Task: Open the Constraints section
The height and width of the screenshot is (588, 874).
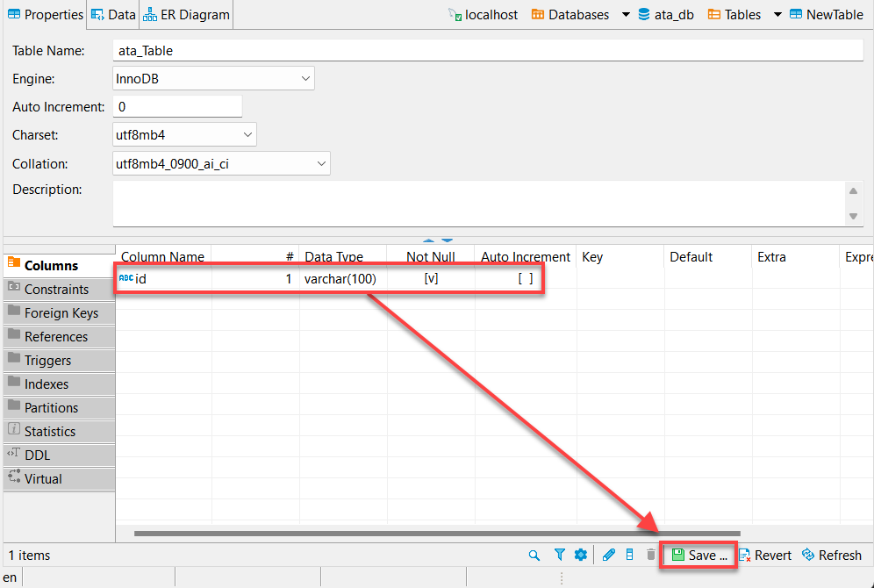Action: point(59,290)
